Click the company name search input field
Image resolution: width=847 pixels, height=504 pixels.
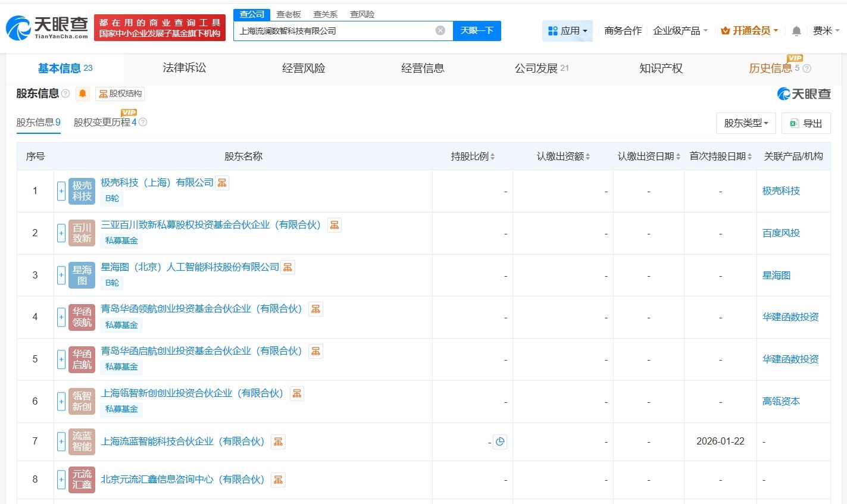(x=333, y=30)
